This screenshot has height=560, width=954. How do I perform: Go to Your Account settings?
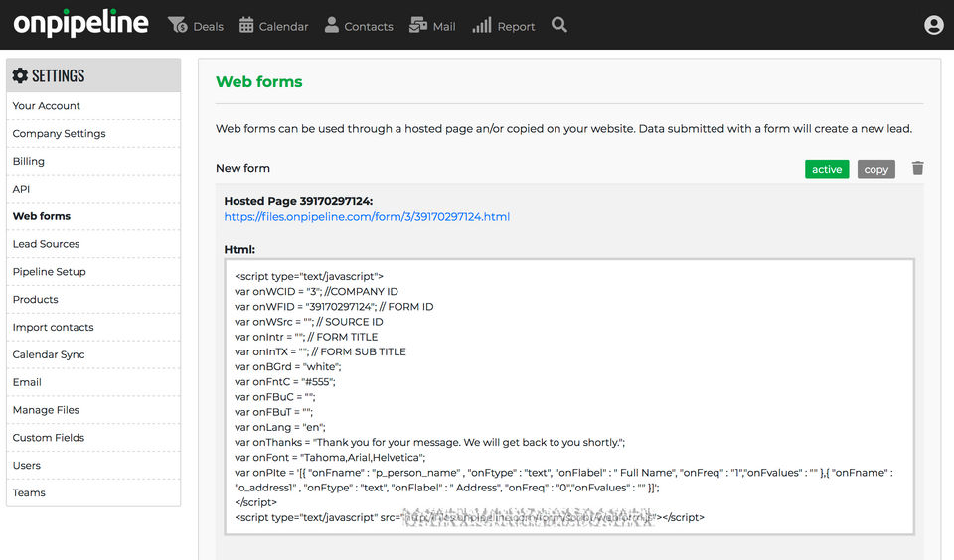point(47,106)
